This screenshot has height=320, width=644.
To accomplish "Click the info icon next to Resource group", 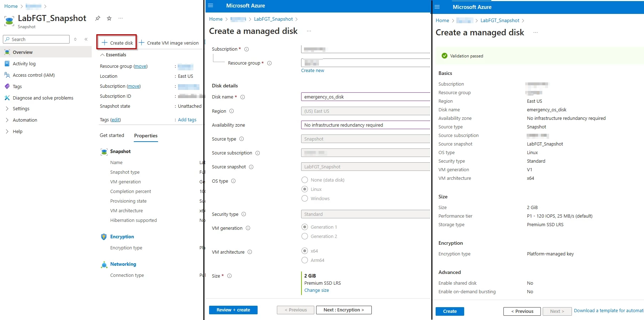I will (269, 63).
